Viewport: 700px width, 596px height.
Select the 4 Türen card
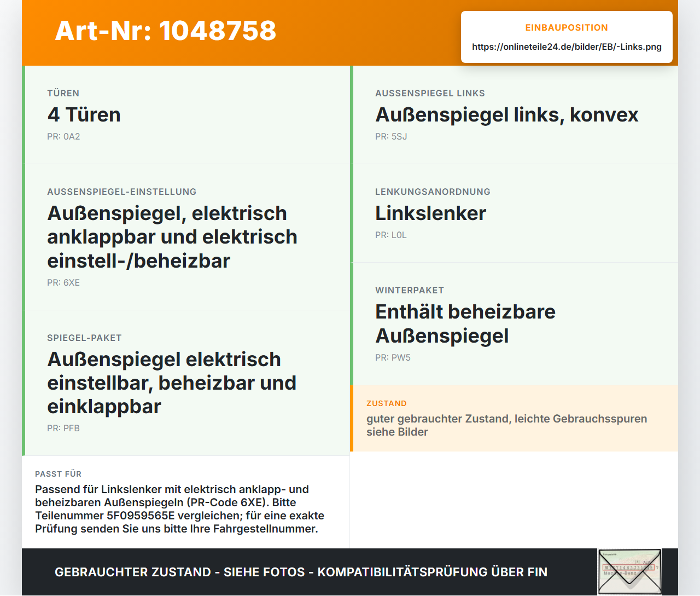click(x=186, y=115)
